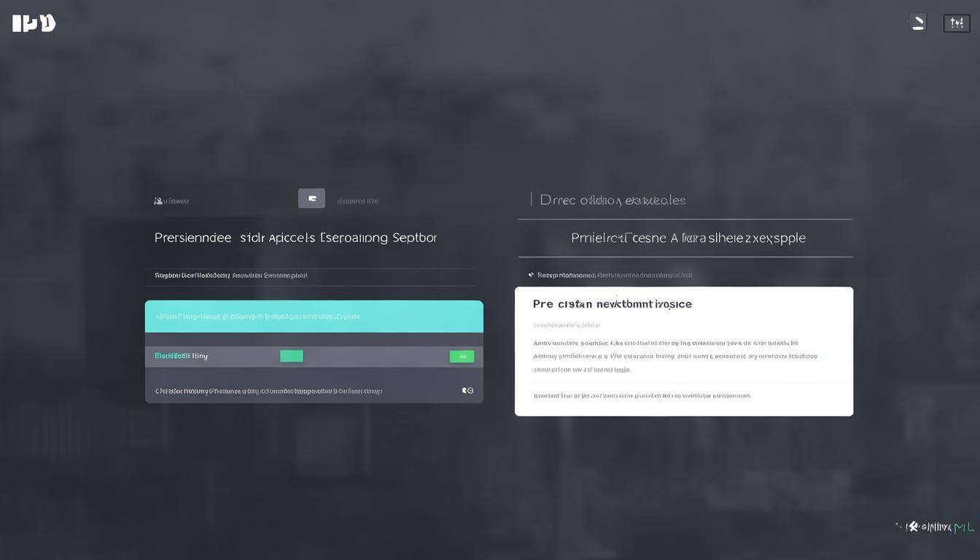This screenshot has width=980, height=560.
Task: Click the text line in the bottom panel row
Action: [268, 391]
